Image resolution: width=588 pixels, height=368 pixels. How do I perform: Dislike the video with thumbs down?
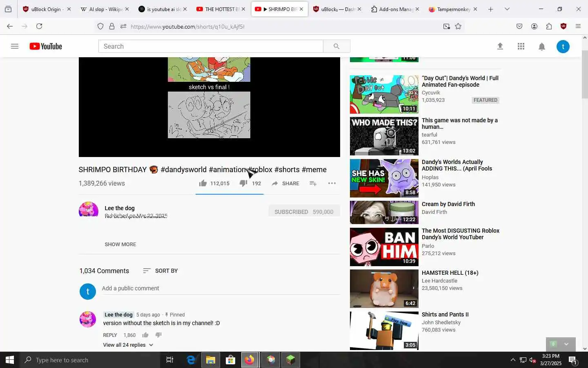point(243,183)
